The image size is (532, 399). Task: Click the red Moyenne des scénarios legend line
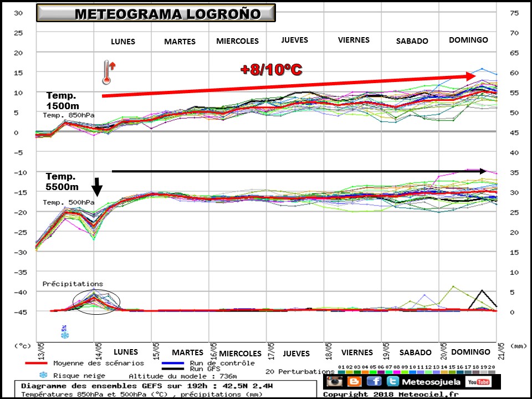pos(36,363)
